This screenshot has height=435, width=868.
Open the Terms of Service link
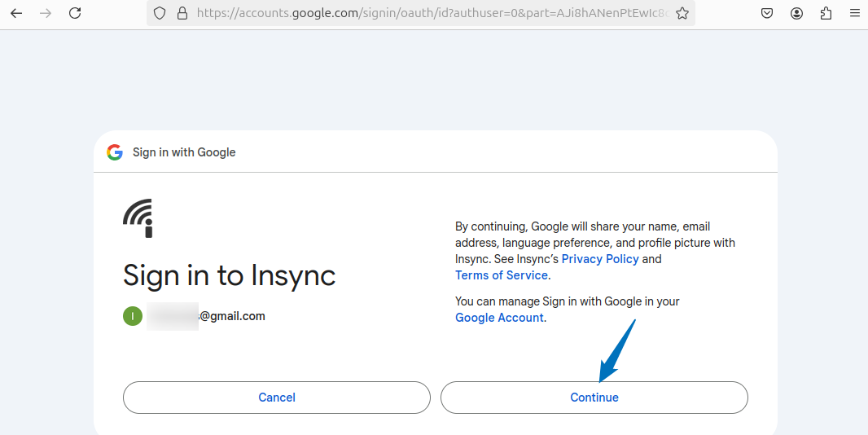tap(501, 275)
